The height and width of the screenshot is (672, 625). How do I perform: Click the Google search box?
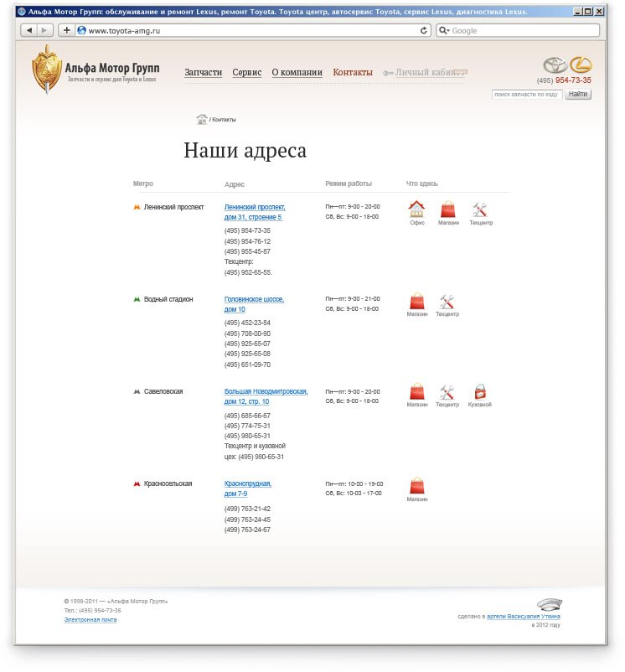[x=518, y=30]
